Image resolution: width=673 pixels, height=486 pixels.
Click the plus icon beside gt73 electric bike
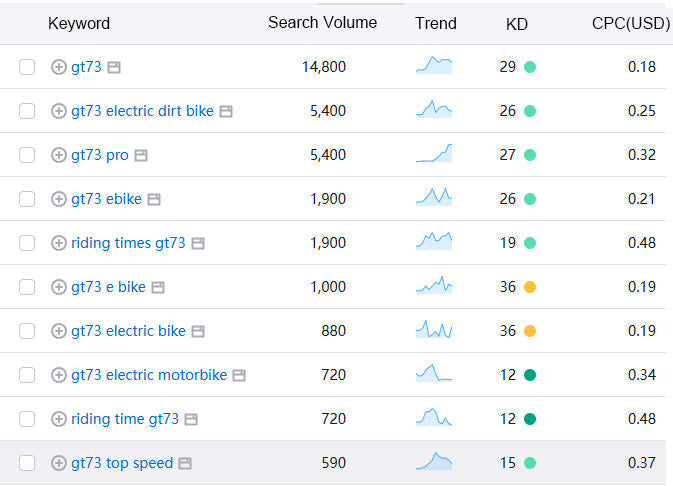pos(59,331)
